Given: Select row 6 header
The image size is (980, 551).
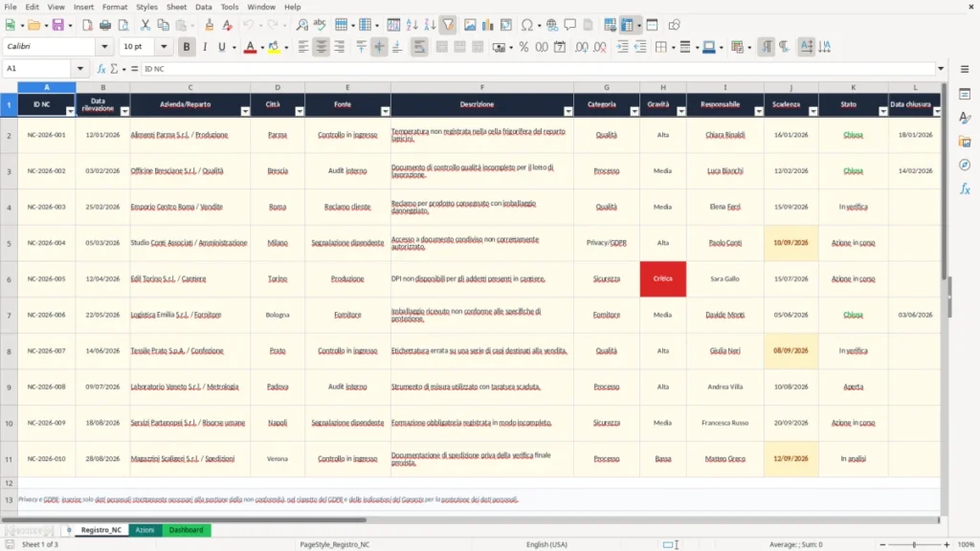Looking at the screenshot, I should pos(9,279).
